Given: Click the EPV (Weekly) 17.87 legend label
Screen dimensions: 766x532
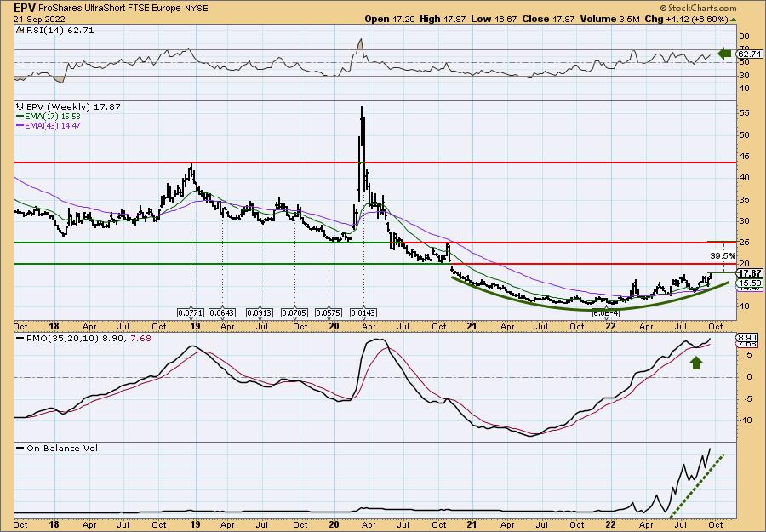Looking at the screenshot, I should (x=73, y=107).
